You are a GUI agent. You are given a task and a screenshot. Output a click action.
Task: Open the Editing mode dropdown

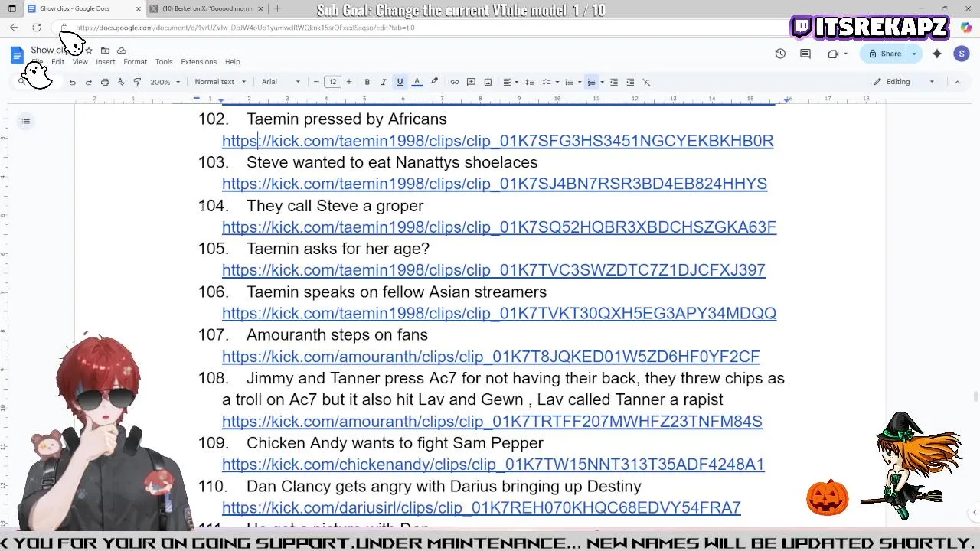[904, 82]
